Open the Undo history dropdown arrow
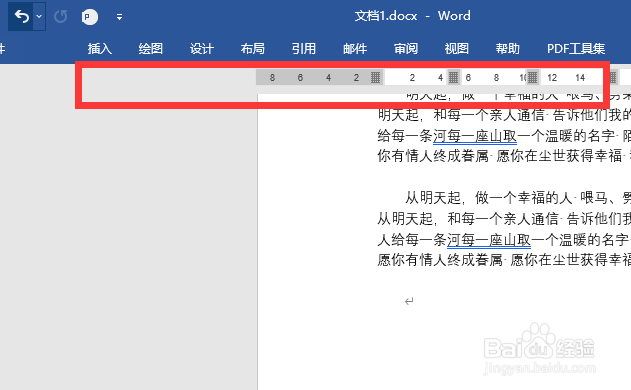 (39, 17)
